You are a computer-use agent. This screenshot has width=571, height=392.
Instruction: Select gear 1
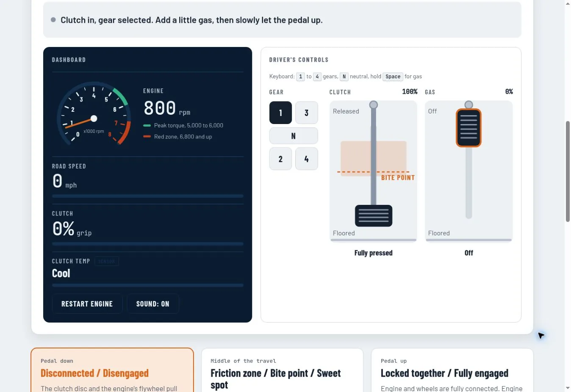(x=280, y=113)
